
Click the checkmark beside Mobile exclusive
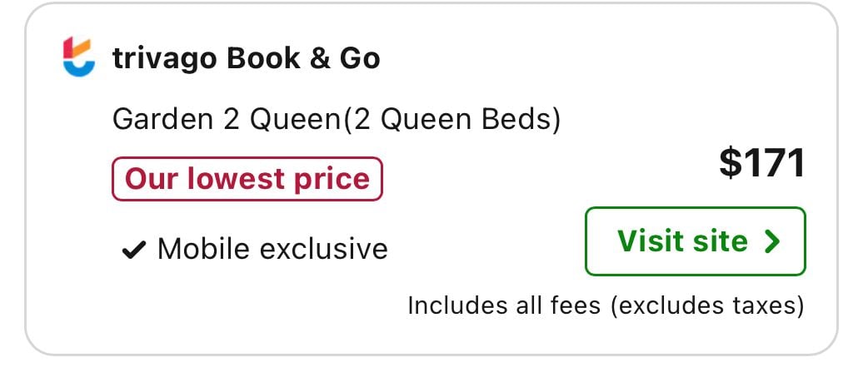(134, 249)
